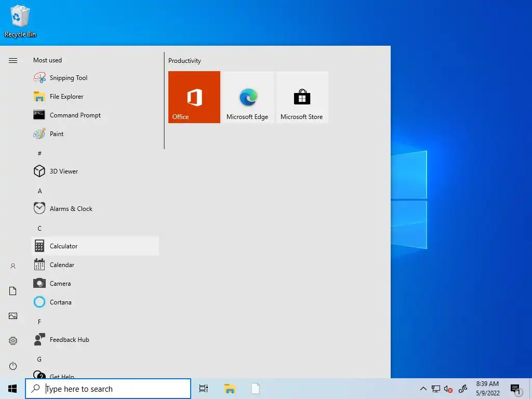Click the muted volume icon in tray
The image size is (532, 399).
click(448, 389)
